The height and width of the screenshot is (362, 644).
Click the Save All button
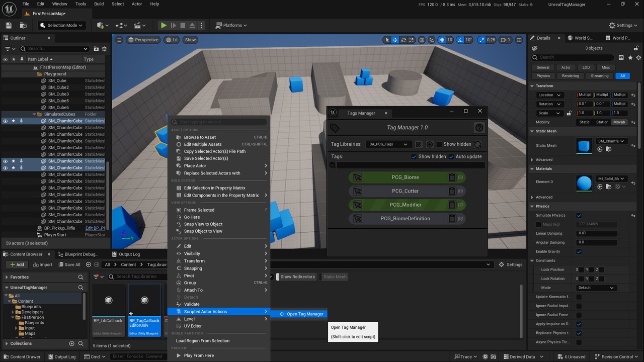tap(69, 264)
